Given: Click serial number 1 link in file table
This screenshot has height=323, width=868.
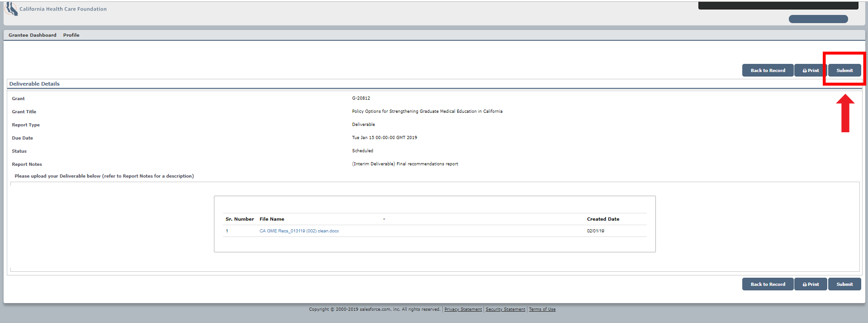Looking at the screenshot, I should pos(227,231).
